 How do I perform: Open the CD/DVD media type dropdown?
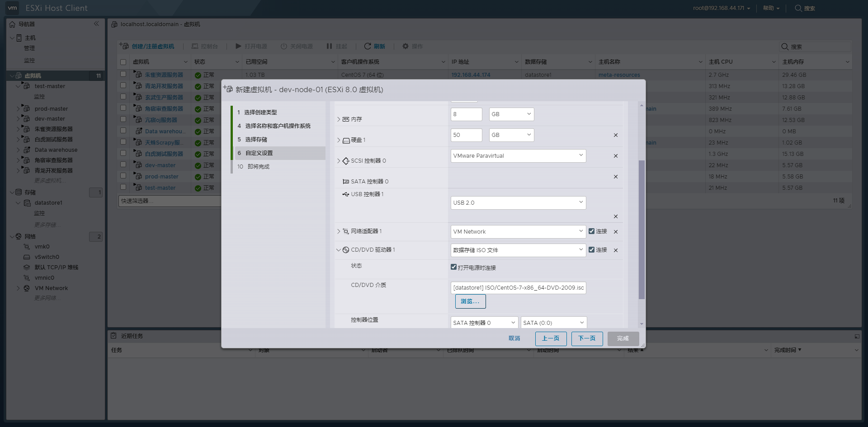coord(518,250)
